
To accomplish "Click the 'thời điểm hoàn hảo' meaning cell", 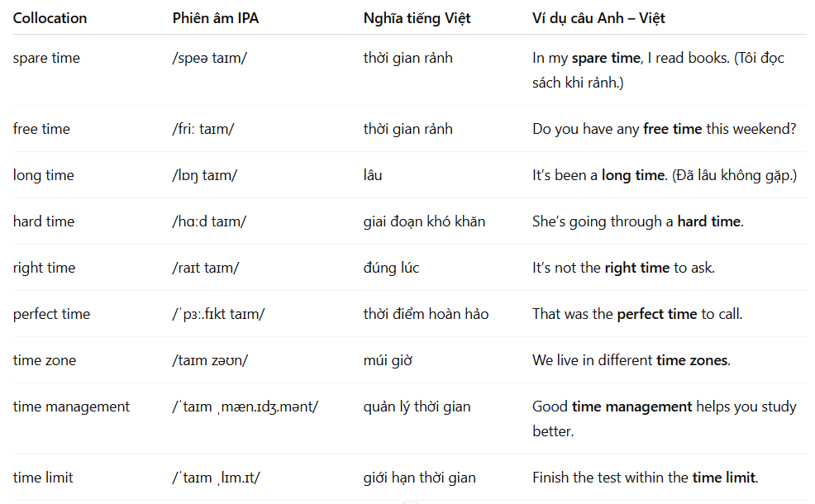I will [x=426, y=314].
